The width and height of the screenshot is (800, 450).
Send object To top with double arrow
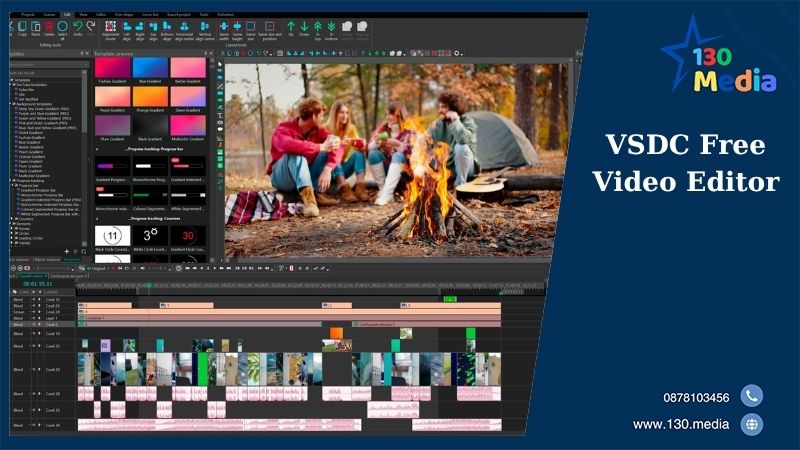click(x=317, y=26)
